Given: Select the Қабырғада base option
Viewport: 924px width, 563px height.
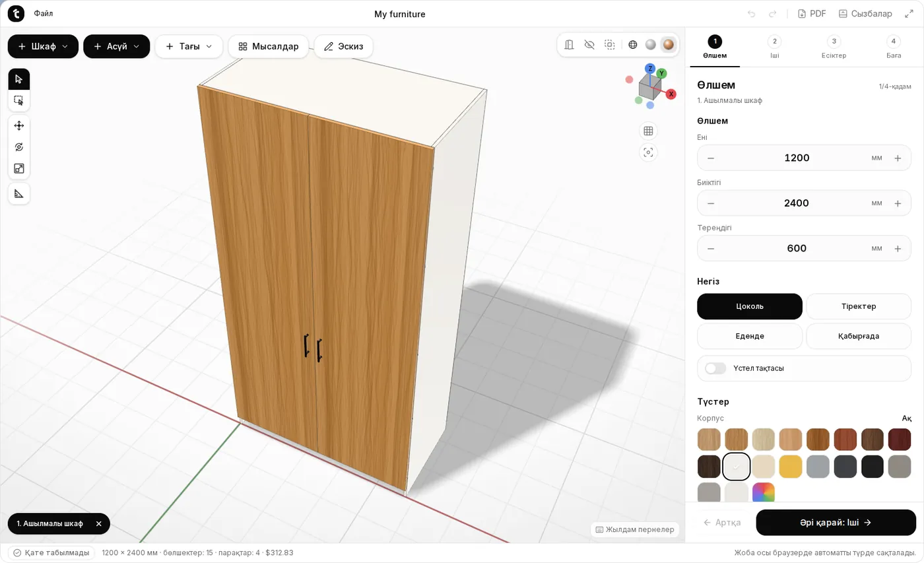Looking at the screenshot, I should coord(859,336).
